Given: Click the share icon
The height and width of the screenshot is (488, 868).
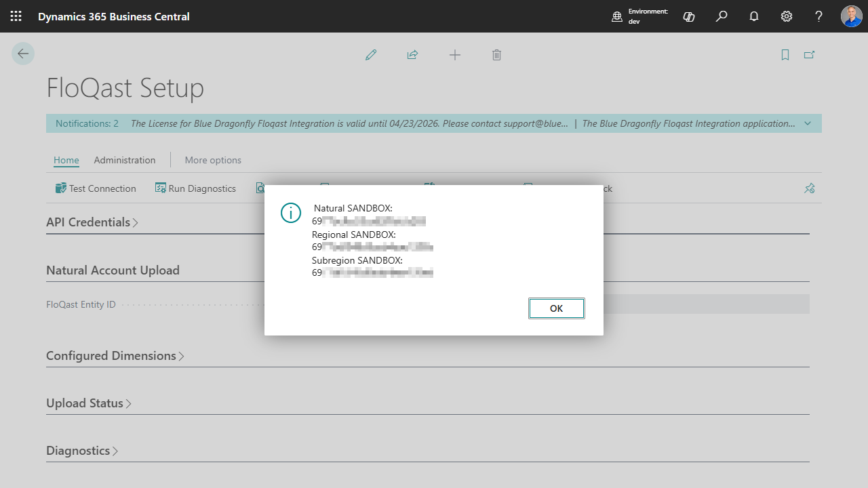Looking at the screenshot, I should click(x=412, y=55).
